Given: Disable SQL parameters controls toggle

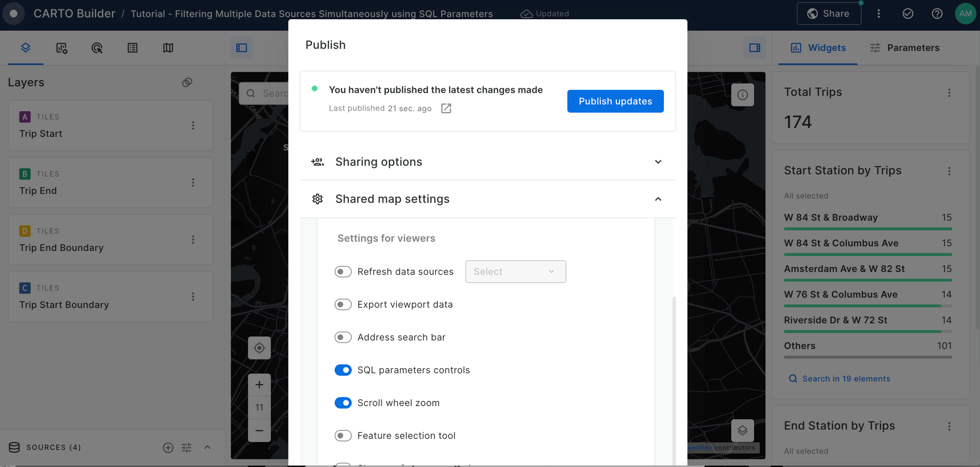Looking at the screenshot, I should click(343, 370).
